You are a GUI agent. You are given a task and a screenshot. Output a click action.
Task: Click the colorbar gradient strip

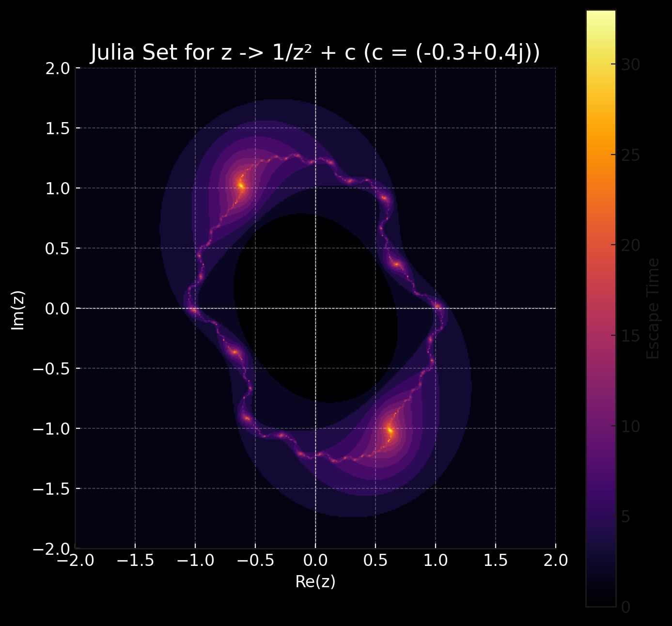[601, 308]
